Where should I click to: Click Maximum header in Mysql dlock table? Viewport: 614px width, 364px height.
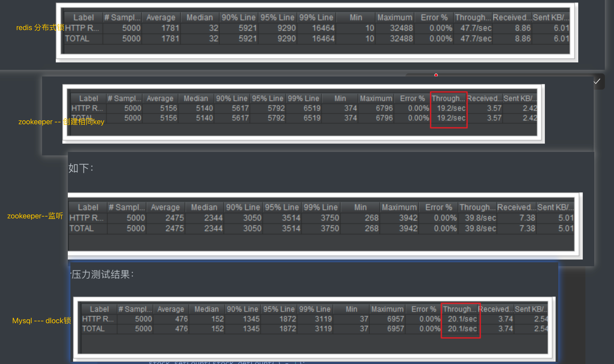(387, 309)
